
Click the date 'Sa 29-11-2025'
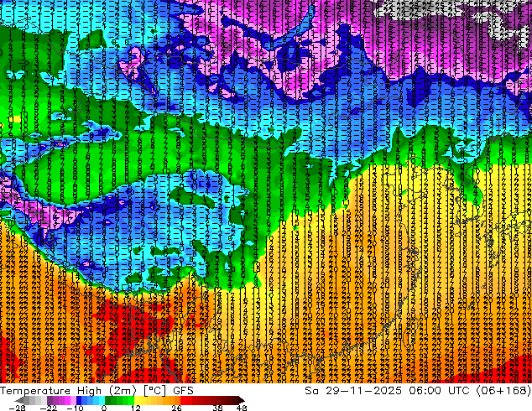click(353, 391)
